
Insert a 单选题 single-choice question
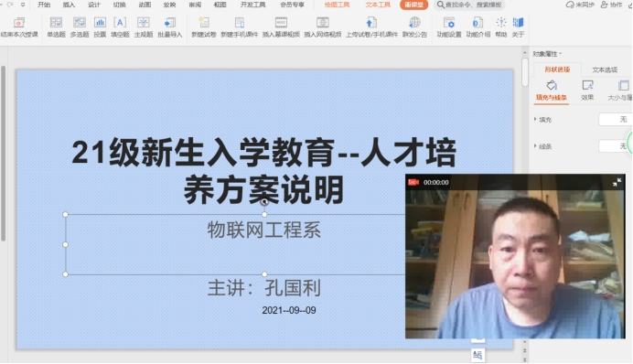pos(56,27)
